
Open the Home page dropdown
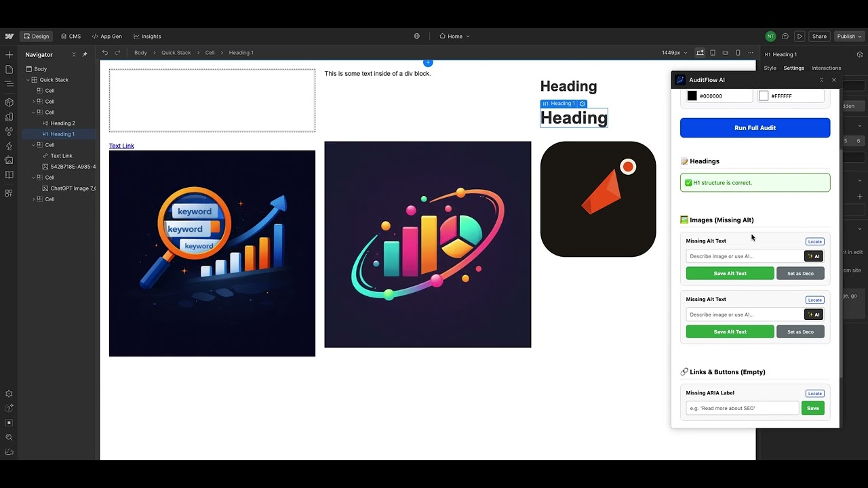[x=454, y=37]
